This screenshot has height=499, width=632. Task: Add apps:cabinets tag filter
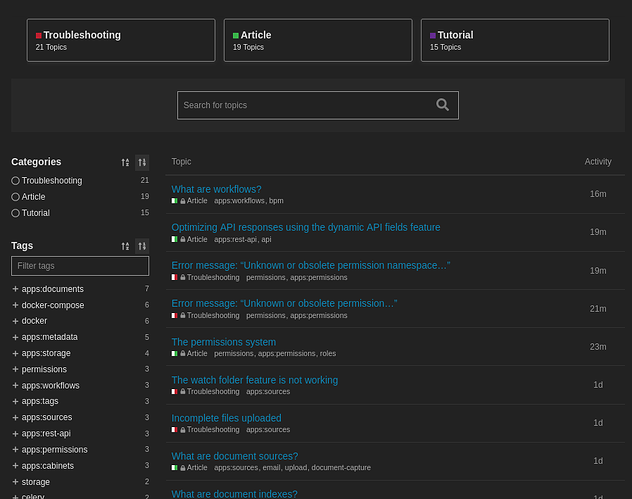(x=15, y=466)
